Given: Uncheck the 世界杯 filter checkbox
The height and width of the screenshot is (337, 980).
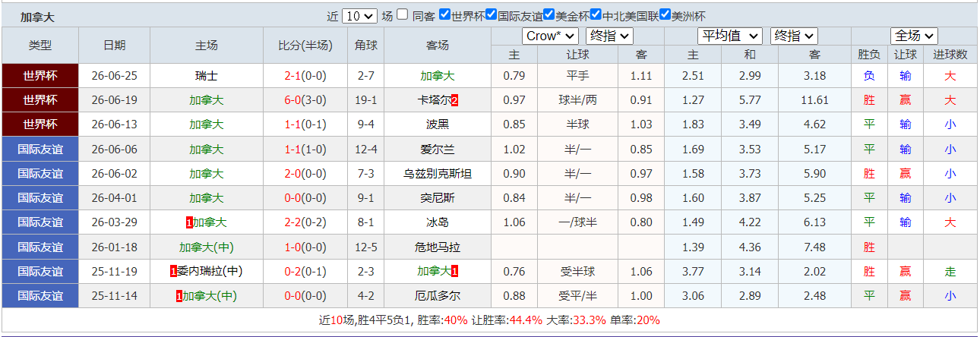Looking at the screenshot, I should 445,14.
